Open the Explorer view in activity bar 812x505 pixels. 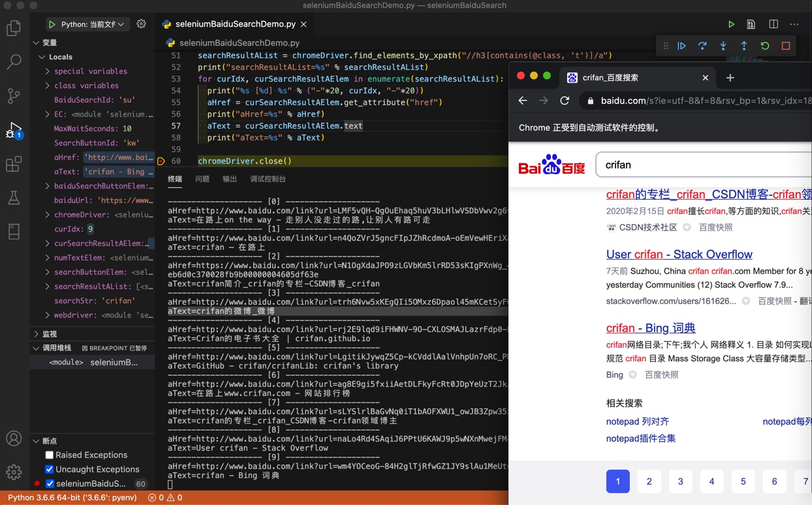[x=14, y=28]
